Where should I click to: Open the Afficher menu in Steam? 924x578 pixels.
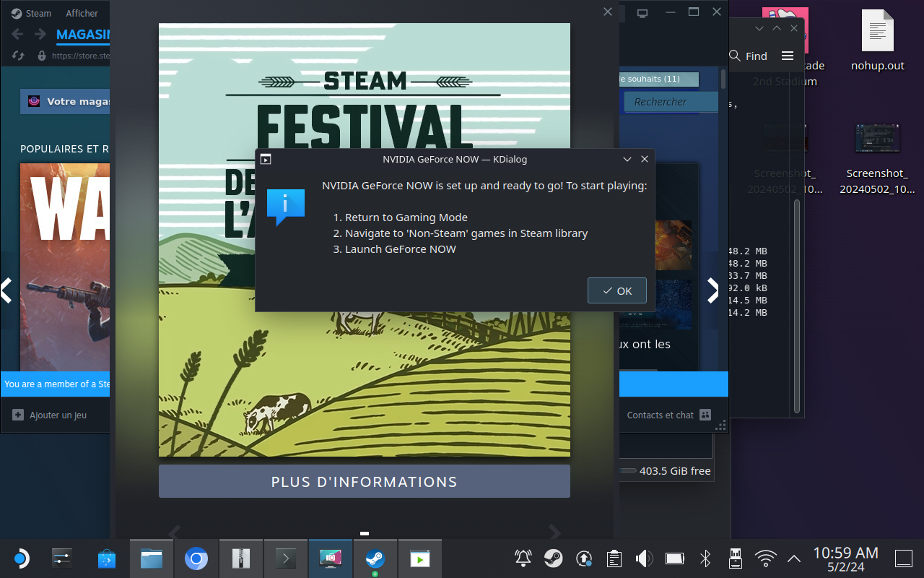[x=82, y=13]
